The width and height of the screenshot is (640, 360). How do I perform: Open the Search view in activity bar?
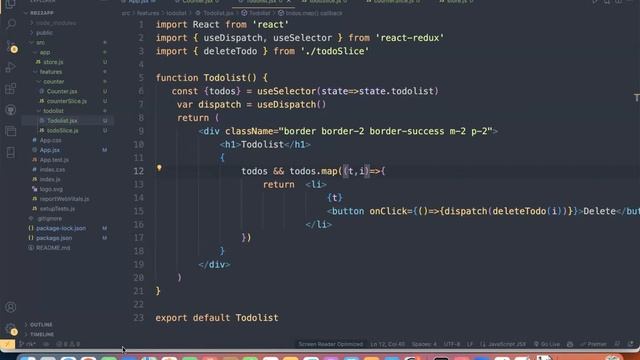[11, 24]
